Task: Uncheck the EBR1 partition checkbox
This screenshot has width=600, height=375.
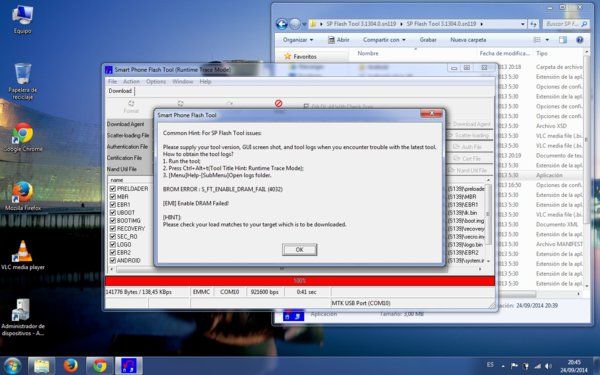Action: point(113,205)
